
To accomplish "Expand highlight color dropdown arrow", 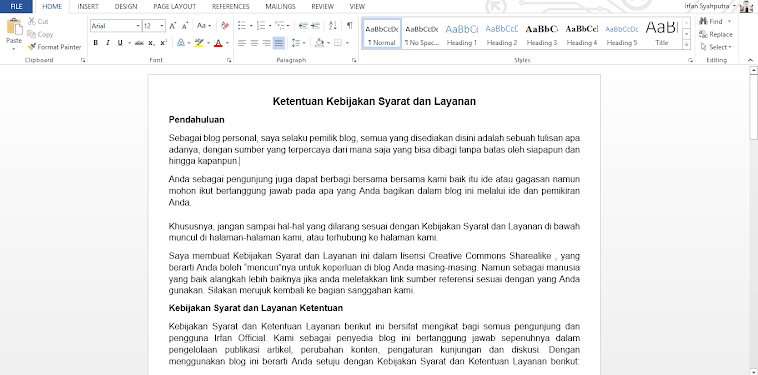I will [208, 43].
